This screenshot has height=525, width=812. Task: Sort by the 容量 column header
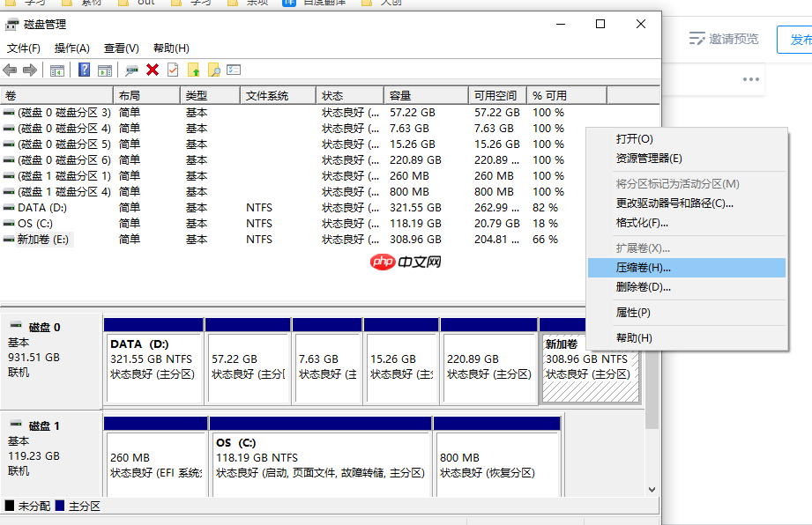[401, 95]
